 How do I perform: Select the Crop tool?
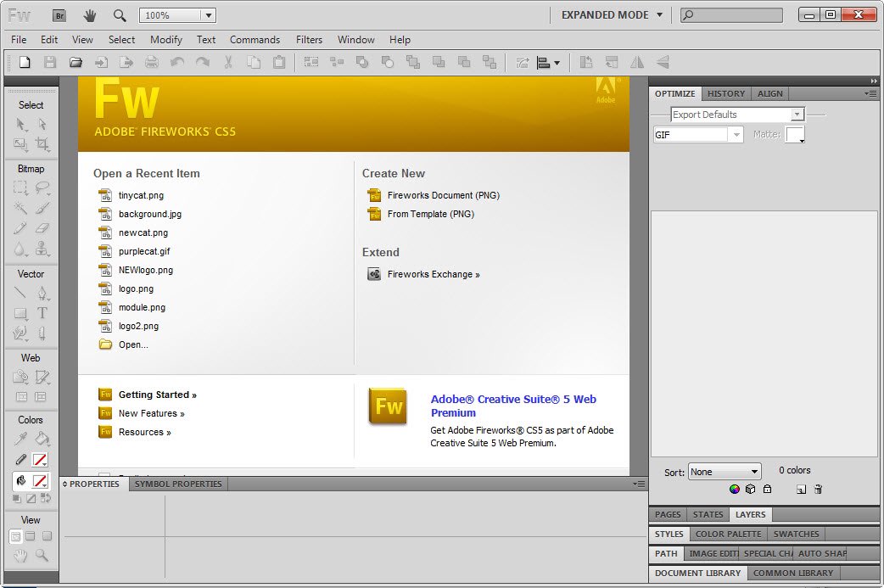coord(42,145)
